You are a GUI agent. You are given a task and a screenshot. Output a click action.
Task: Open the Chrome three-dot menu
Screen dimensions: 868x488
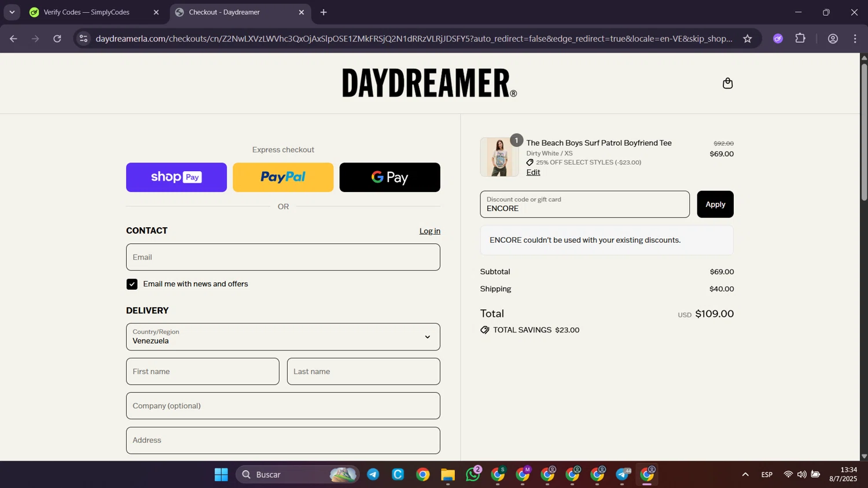pos(855,39)
